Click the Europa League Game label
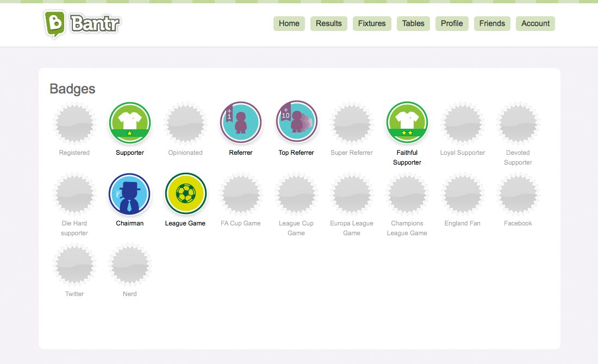This screenshot has height=364, width=598. click(352, 228)
